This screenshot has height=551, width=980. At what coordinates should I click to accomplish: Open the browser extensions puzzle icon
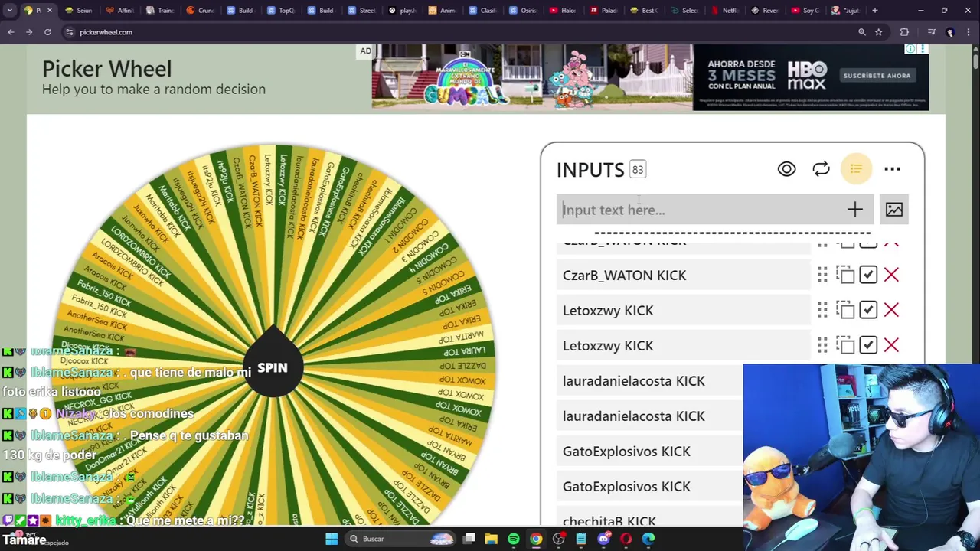(904, 32)
